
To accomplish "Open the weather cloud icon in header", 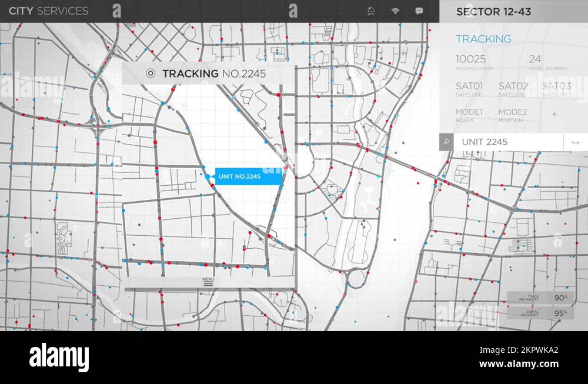I will point(371,11).
